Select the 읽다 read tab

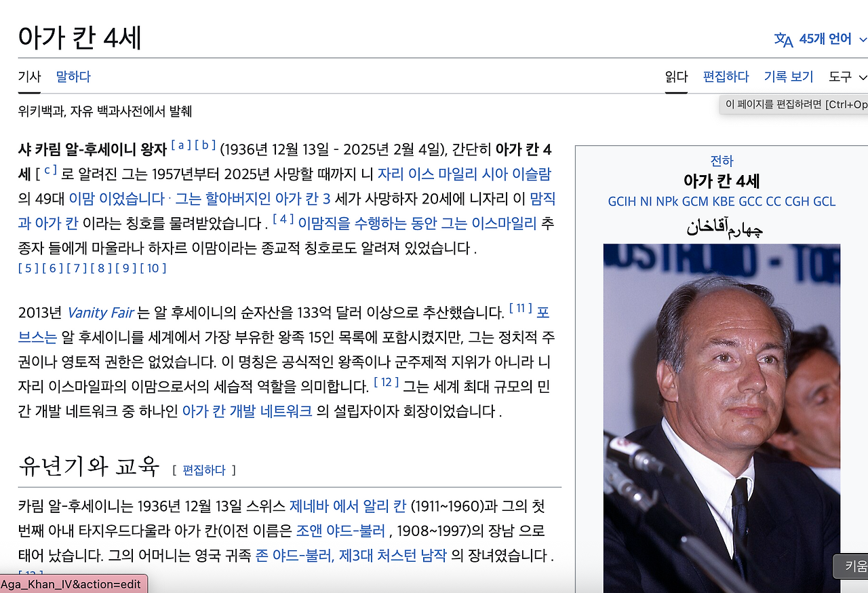click(x=676, y=77)
